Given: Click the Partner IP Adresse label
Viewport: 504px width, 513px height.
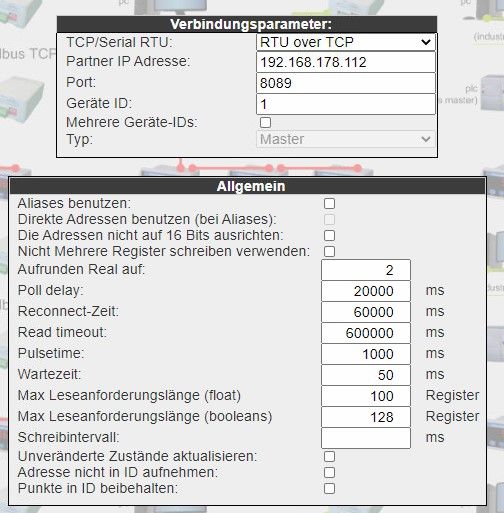Looking at the screenshot, I should click(x=128, y=61).
